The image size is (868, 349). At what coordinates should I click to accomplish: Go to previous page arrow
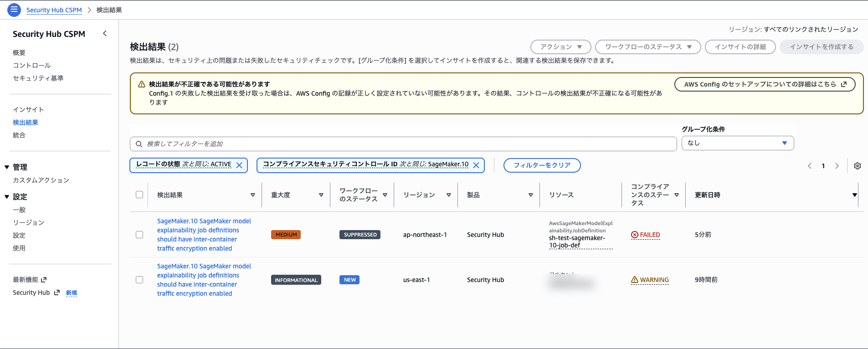(810, 166)
